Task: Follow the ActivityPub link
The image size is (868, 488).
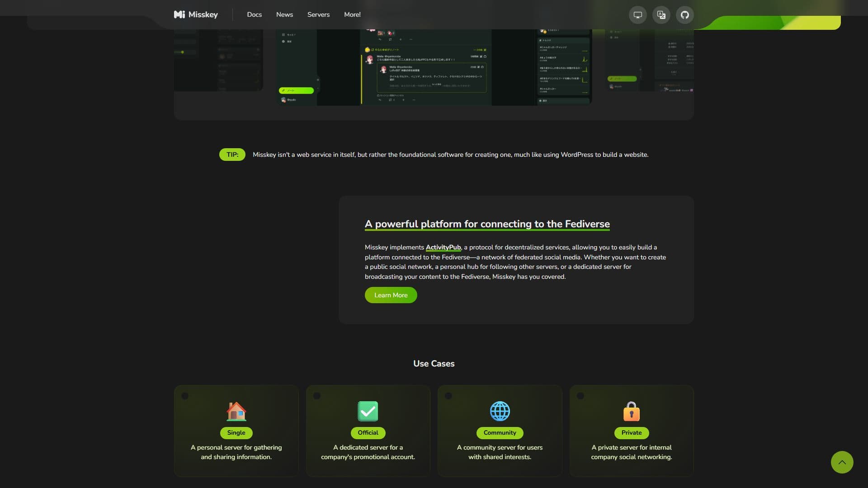Action: coord(443,247)
